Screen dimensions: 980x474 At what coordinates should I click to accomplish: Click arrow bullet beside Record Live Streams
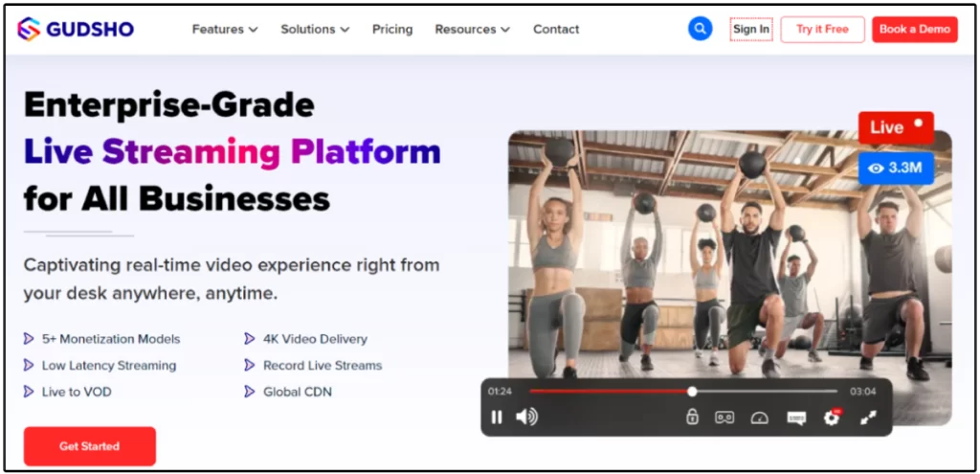pos(250,365)
